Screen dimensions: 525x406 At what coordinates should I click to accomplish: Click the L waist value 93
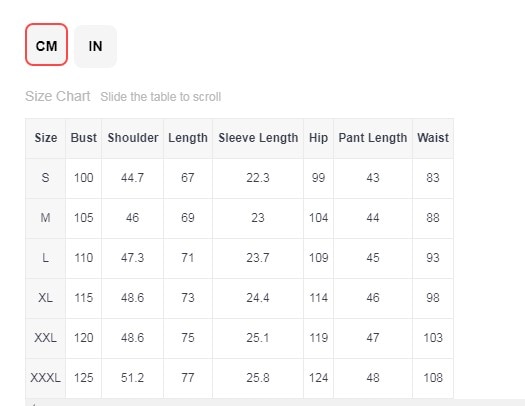tap(433, 258)
